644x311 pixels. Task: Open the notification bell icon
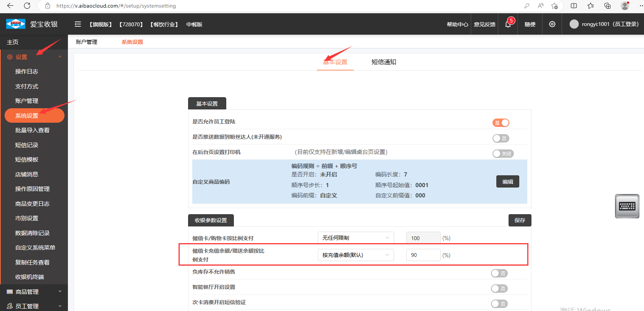click(x=508, y=24)
